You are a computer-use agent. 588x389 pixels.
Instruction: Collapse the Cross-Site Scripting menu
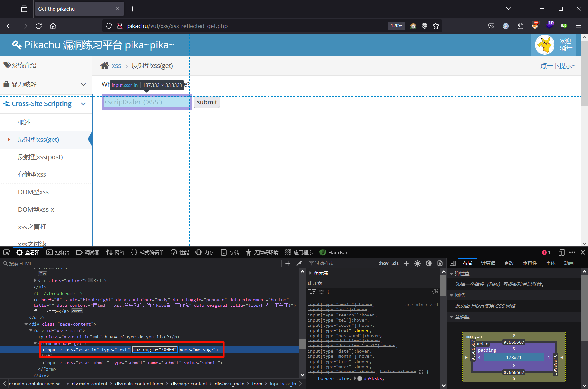tap(46, 104)
